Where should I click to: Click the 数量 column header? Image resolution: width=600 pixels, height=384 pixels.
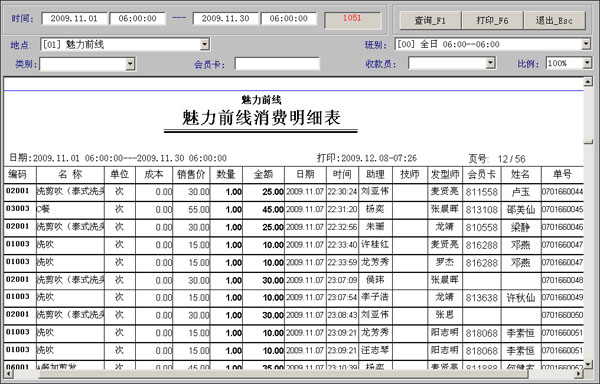(226, 174)
